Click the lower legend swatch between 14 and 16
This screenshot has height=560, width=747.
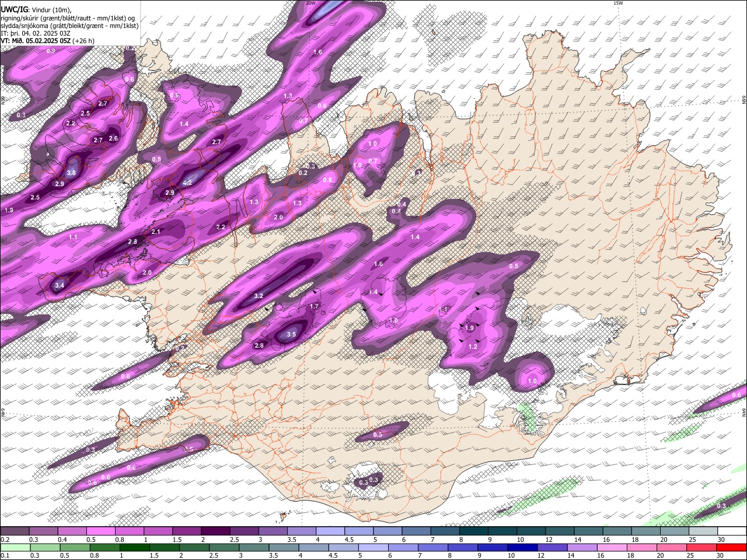click(x=582, y=547)
